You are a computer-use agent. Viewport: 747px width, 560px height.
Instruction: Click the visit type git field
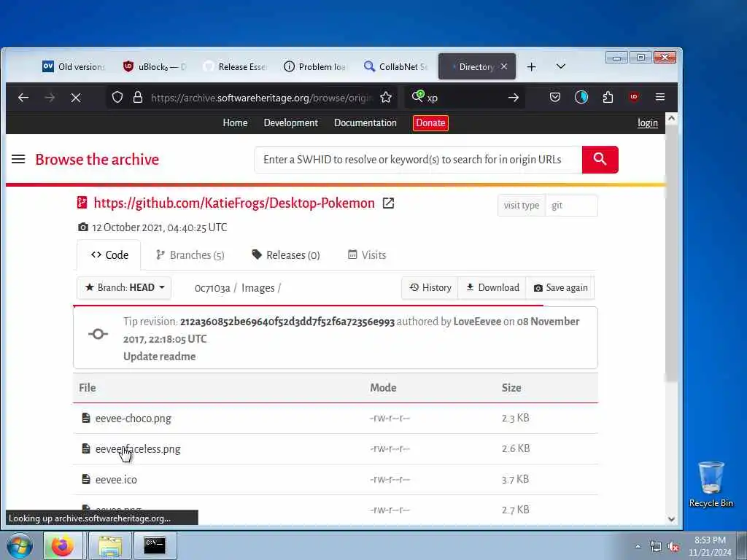[x=570, y=205]
